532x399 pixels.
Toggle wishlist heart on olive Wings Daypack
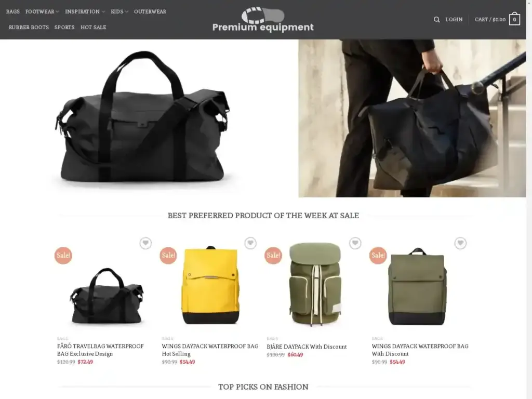tap(460, 243)
